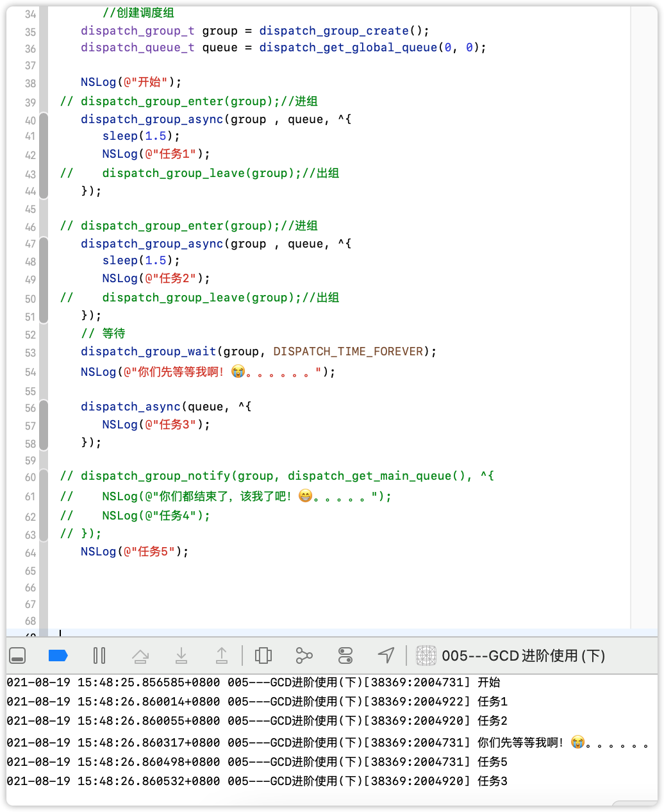
Task: Click the //创建调度组 comment
Action: (x=138, y=13)
